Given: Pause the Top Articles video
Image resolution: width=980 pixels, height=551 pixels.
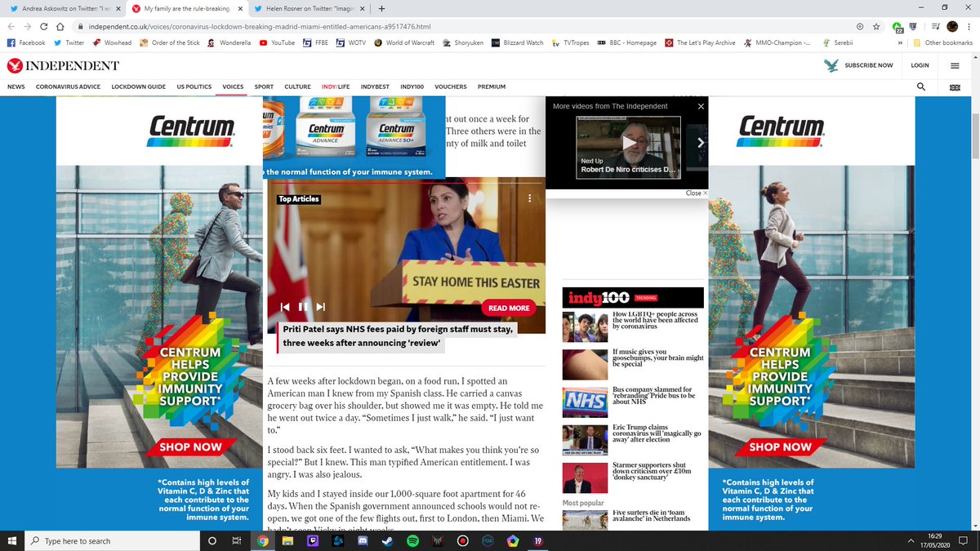Looking at the screenshot, I should click(303, 307).
